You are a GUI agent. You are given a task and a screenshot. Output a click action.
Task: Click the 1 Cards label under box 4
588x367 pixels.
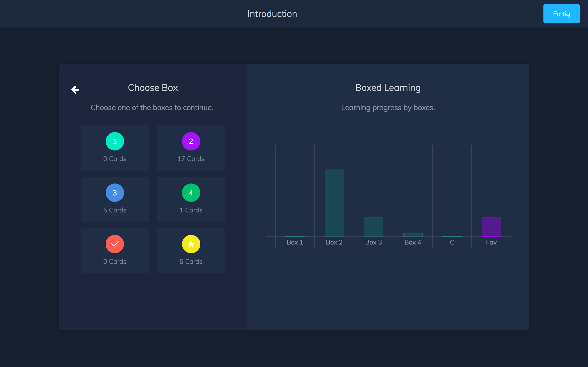(191, 210)
